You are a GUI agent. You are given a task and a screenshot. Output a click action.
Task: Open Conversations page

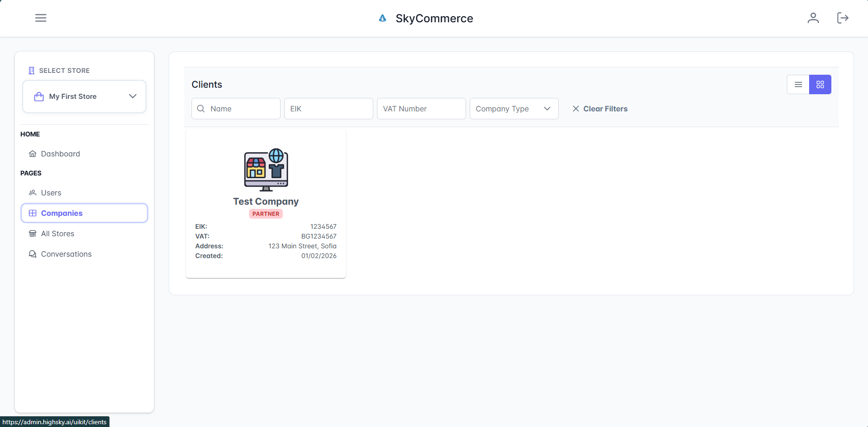(x=84, y=254)
